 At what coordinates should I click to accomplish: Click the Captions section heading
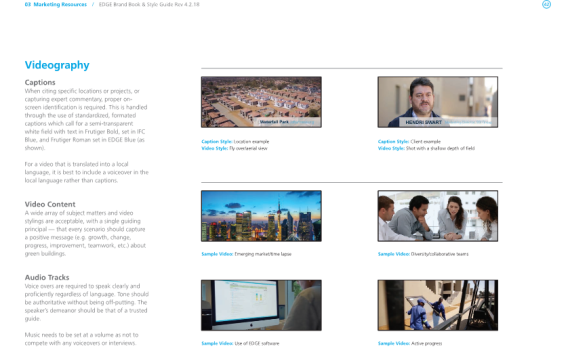[x=40, y=82]
